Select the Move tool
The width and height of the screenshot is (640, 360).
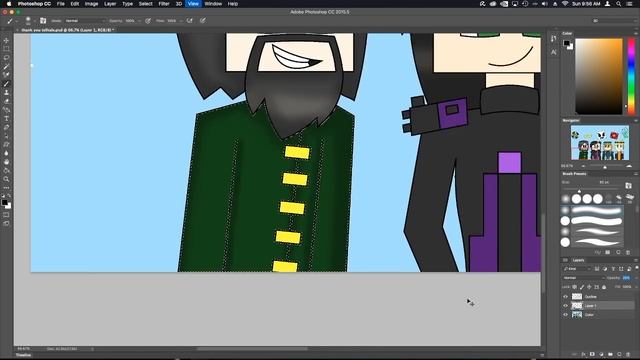[x=6, y=40]
